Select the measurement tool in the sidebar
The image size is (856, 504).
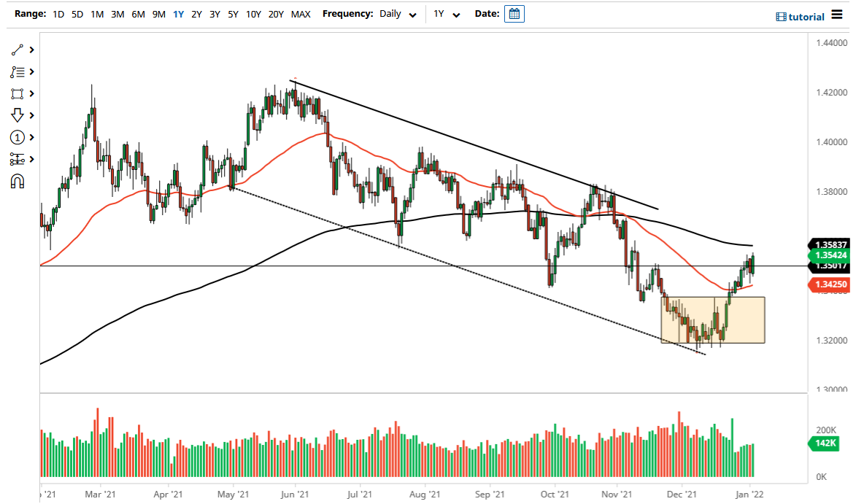pyautogui.click(x=16, y=159)
